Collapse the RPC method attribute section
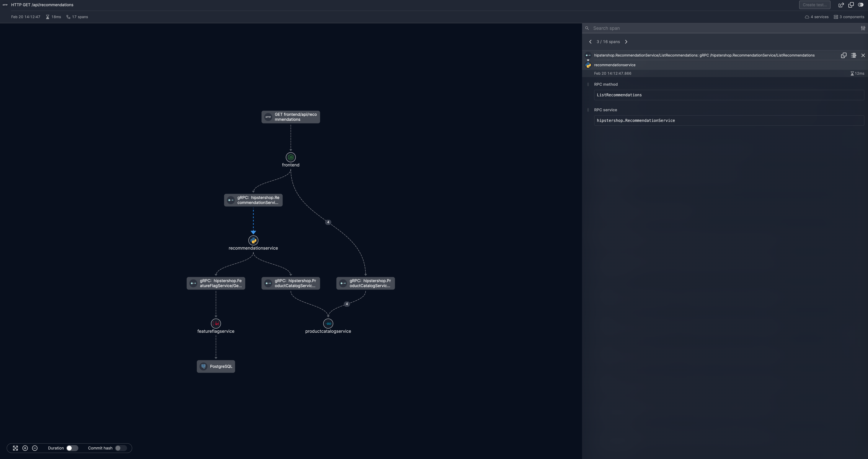868x459 pixels. (588, 84)
